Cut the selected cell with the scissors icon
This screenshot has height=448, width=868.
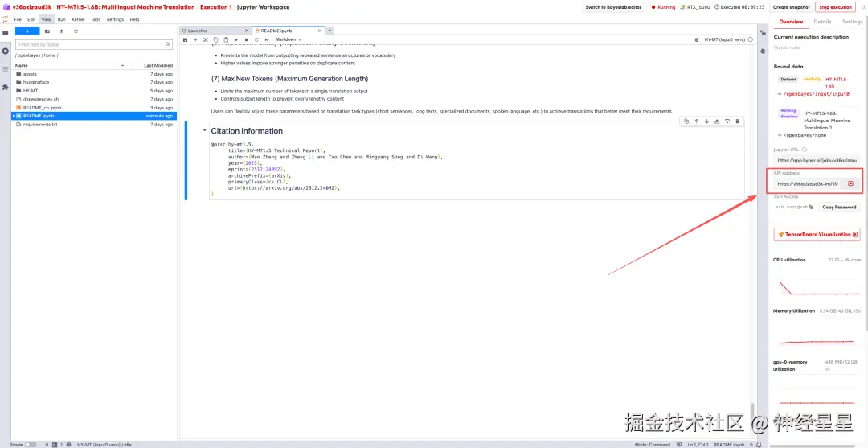click(206, 40)
